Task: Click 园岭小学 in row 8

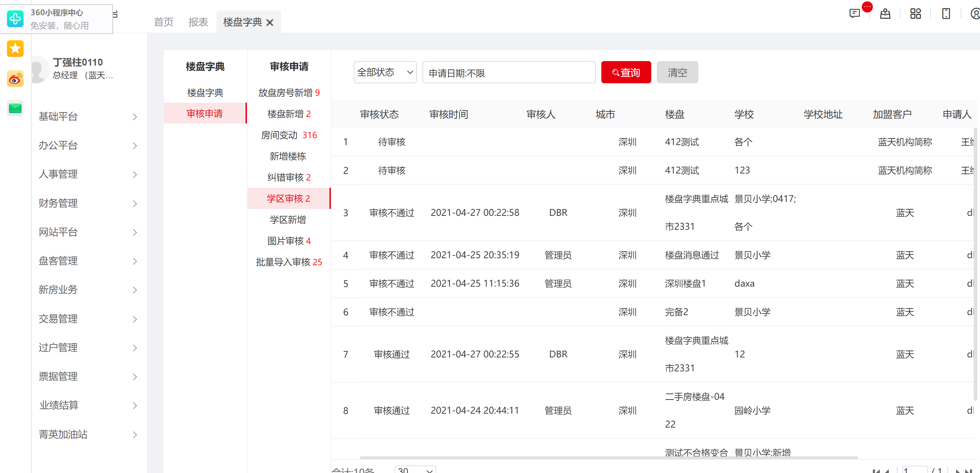Action: [752, 411]
